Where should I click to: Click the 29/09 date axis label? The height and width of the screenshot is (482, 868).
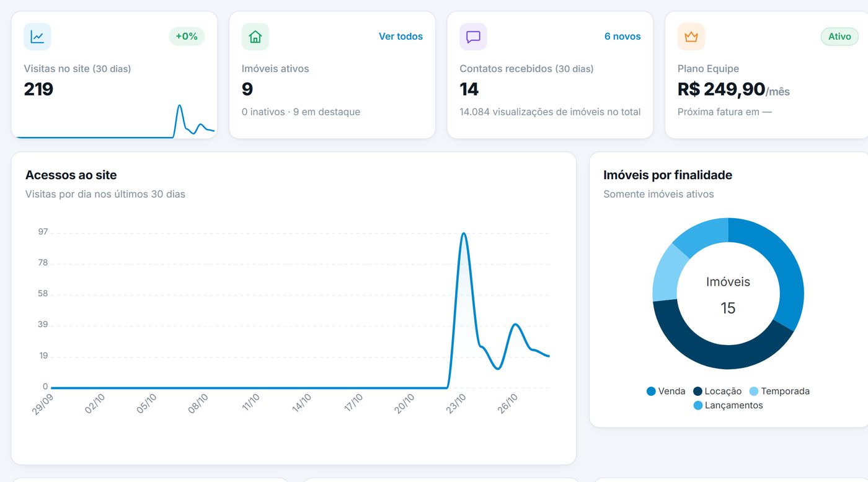click(42, 404)
